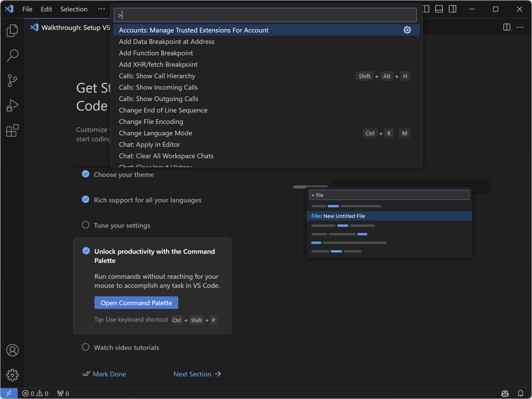This screenshot has height=399, width=532.
Task: Open the Manage gear in activity bar
Action: [12, 375]
